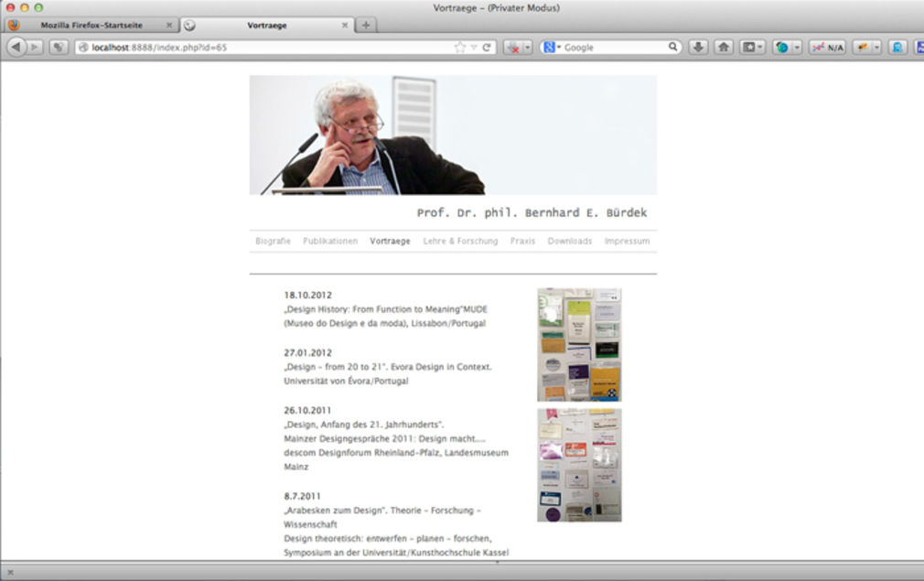Click the add-on icon with red X
This screenshot has height=581, width=924.
[513, 48]
